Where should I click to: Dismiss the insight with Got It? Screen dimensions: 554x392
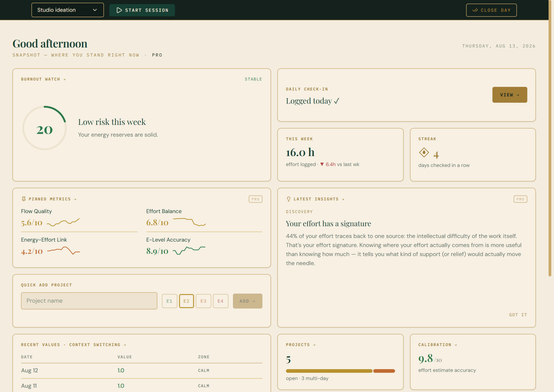point(518,315)
